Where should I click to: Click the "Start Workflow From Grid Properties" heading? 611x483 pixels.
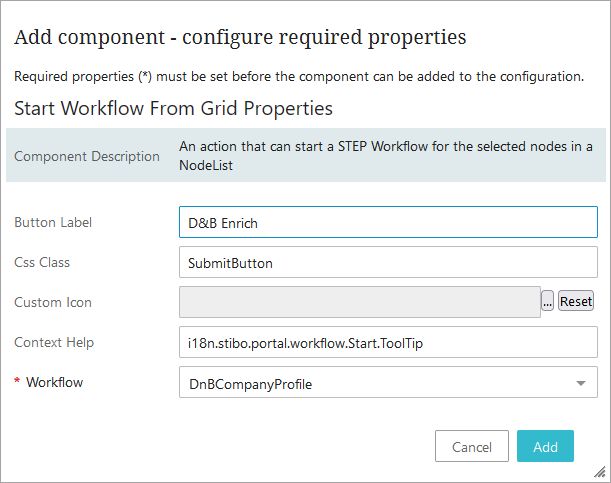(x=173, y=107)
